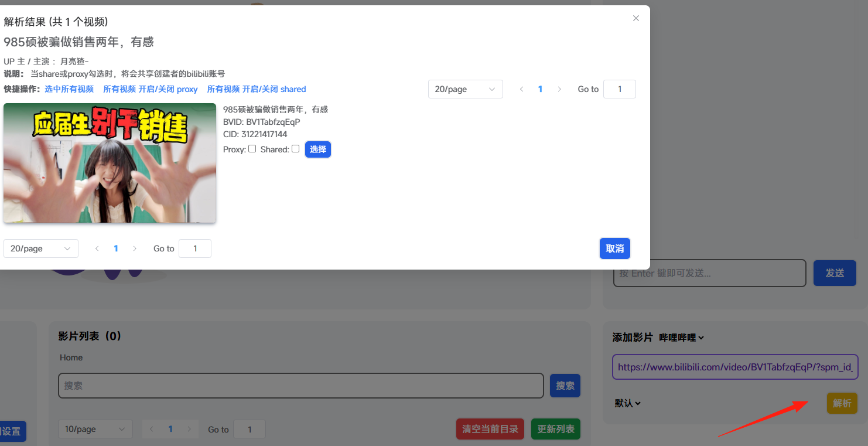868x446 pixels.
Task: Click previous page arrow in 影片列表 pagination
Action: (x=152, y=429)
